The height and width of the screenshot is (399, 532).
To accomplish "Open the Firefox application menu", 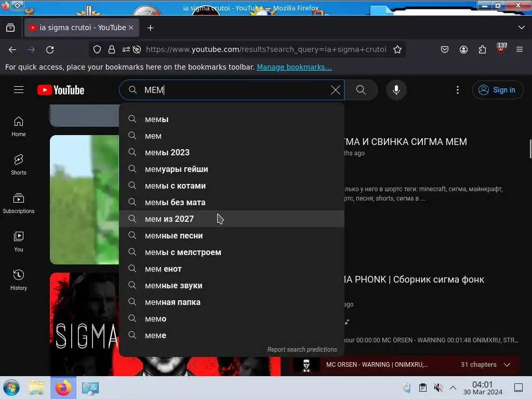I will [x=520, y=49].
